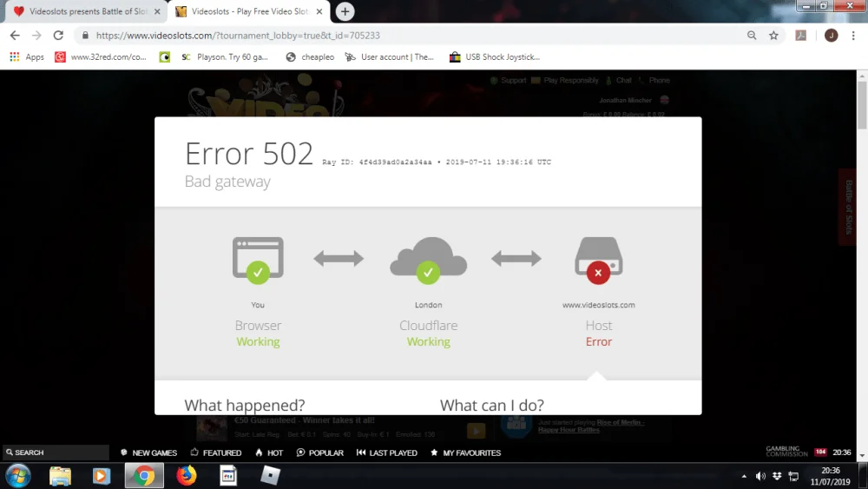Switch to Chrome in the taskbar

click(144, 476)
